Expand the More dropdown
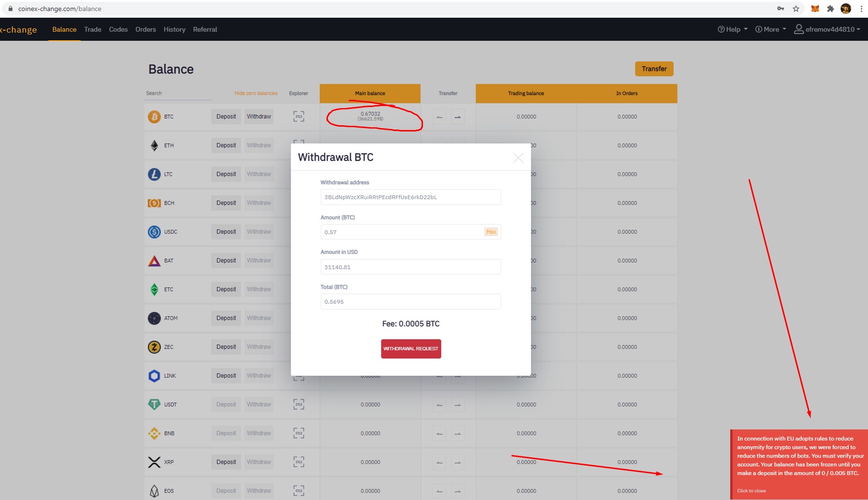The width and height of the screenshot is (868, 500). [771, 29]
